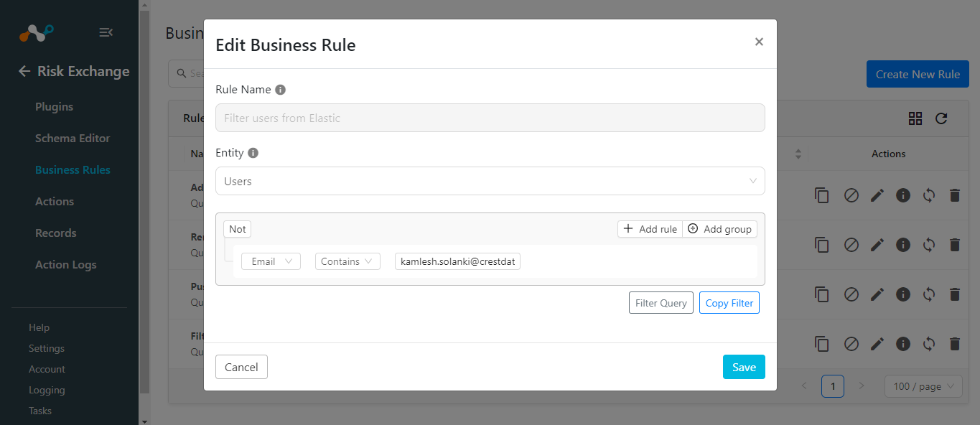The width and height of the screenshot is (980, 425).
Task: Collapse the sidebar with the menu-fold icon
Action: (x=106, y=32)
